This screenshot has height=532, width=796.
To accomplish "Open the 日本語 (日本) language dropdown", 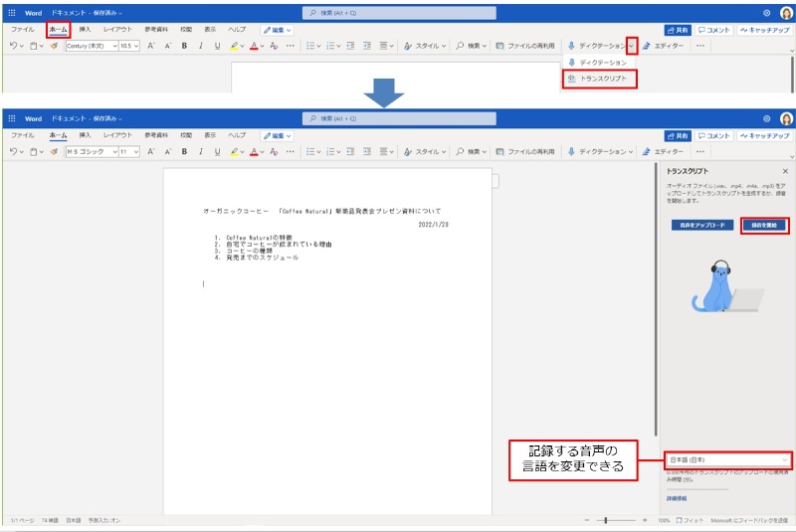I will point(727,460).
